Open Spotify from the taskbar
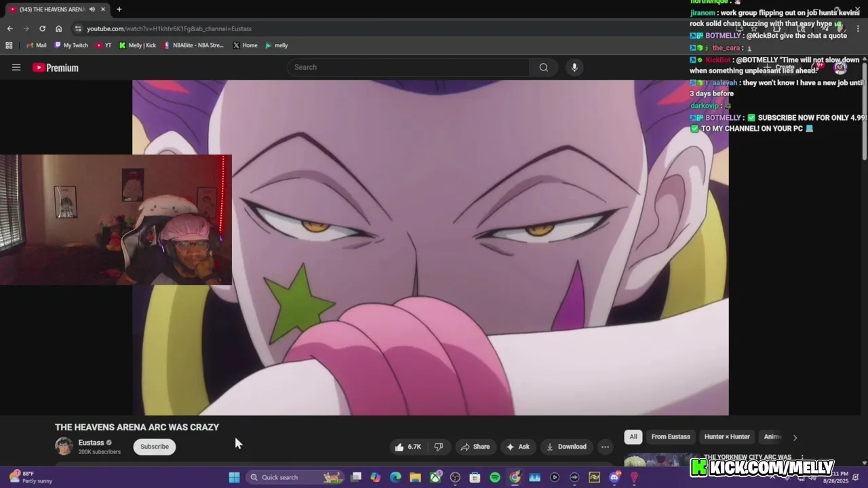The height and width of the screenshot is (488, 868). click(495, 477)
